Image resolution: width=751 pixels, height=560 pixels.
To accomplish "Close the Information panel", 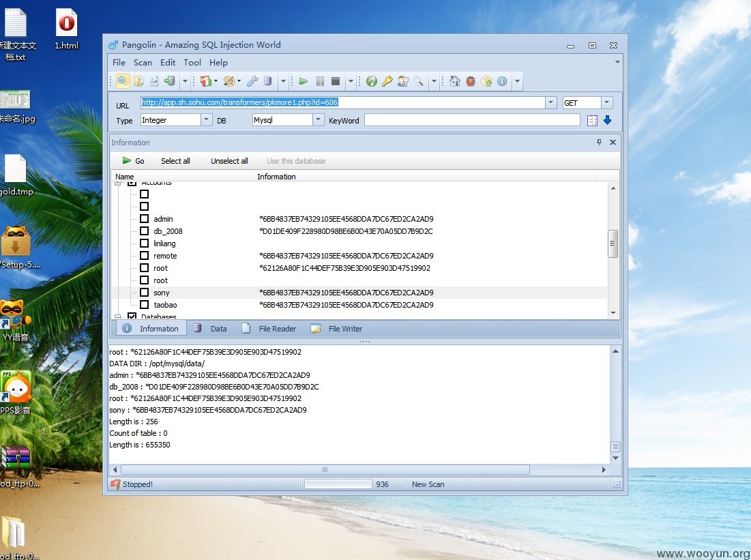I will pyautogui.click(x=613, y=143).
